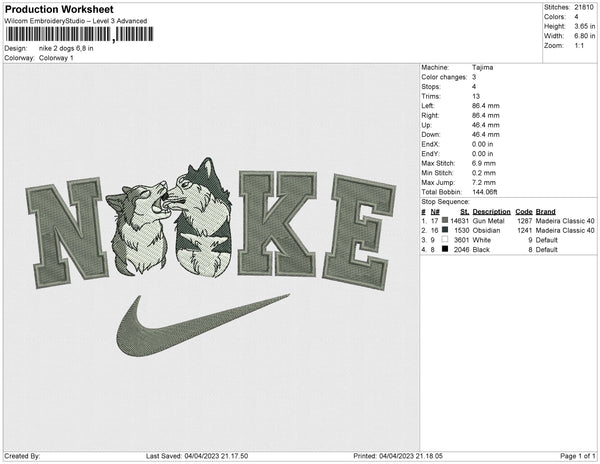Click 'Madeira Classic 40' in Gun Metal row
Image resolution: width=600 pixels, height=464 pixels.
pyautogui.click(x=565, y=221)
